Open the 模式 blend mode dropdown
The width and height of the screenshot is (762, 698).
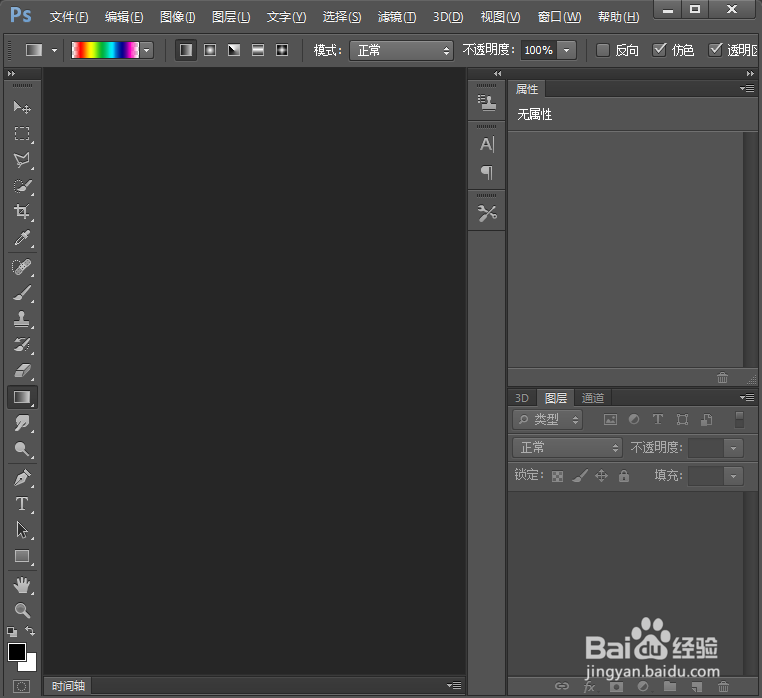pyautogui.click(x=401, y=51)
